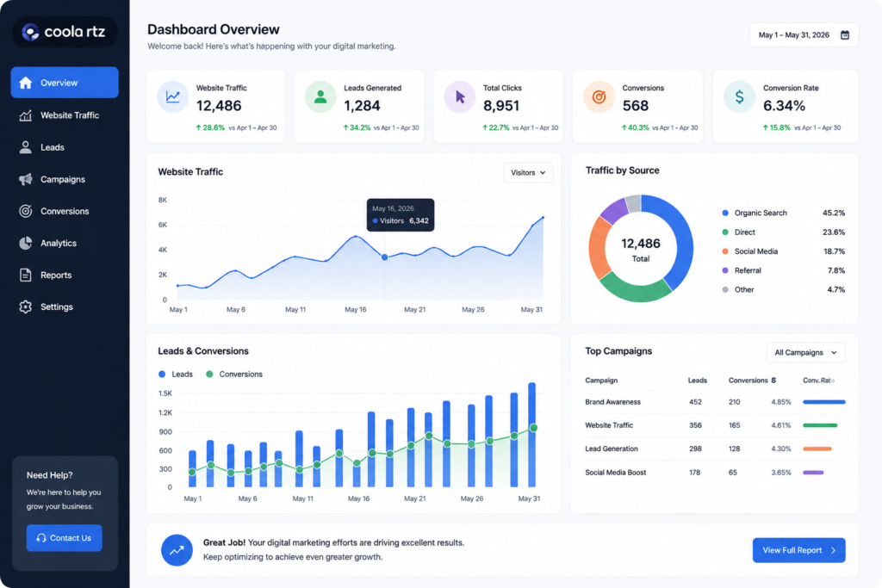The width and height of the screenshot is (882, 588).
Task: Open the Reports sidebar item
Action: (x=65, y=275)
